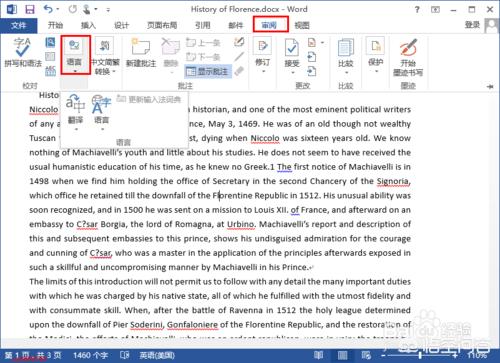Switch to web layout view in status bar
The height and width of the screenshot is (363, 500).
[366, 355]
